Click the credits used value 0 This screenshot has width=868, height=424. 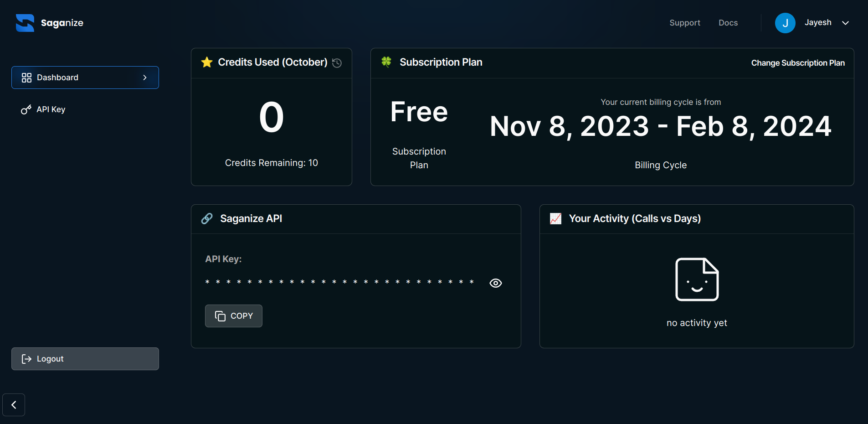(x=272, y=117)
